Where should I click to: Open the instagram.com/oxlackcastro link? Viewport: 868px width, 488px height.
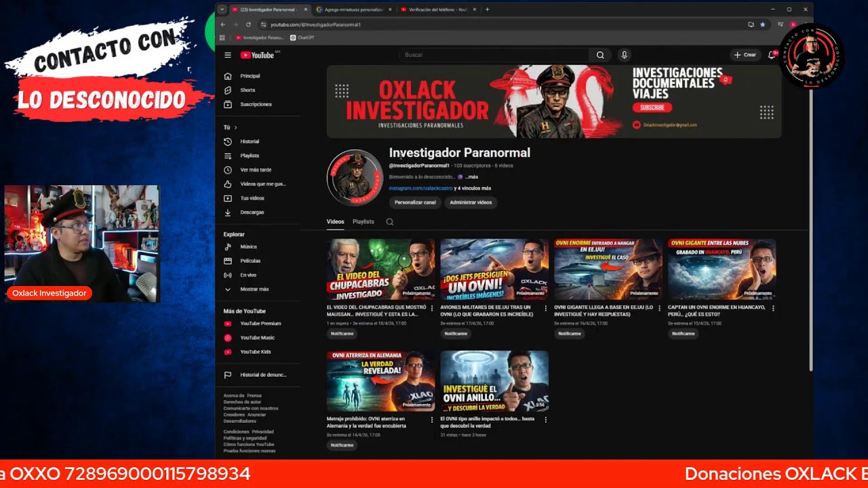pos(420,188)
